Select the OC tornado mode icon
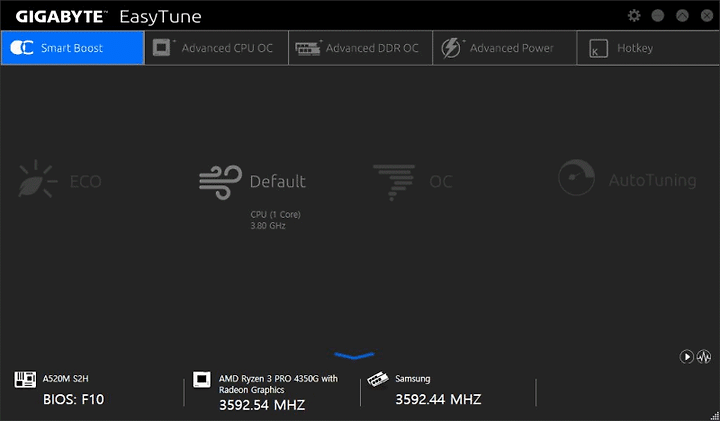 point(394,182)
